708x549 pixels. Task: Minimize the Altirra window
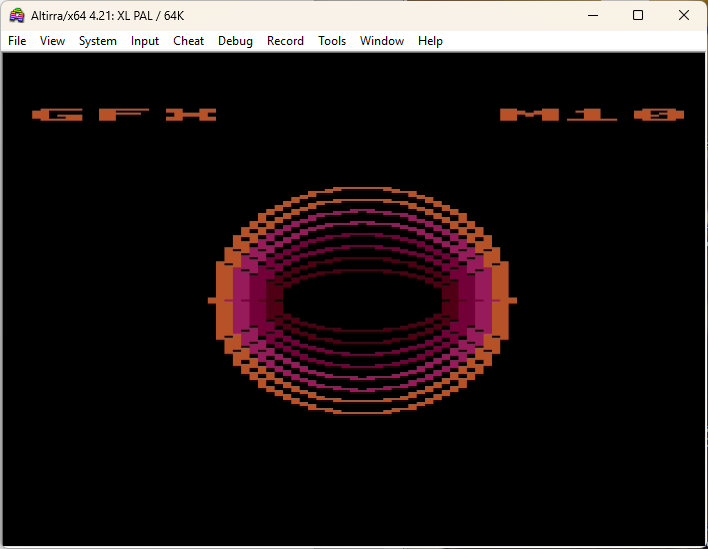coord(593,15)
